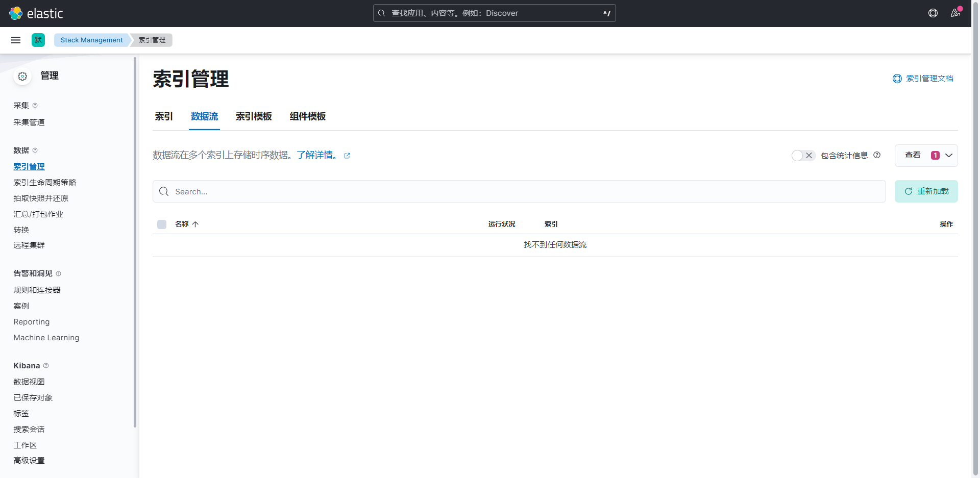The width and height of the screenshot is (980, 478).
Task: Click the 重新加载 reload button
Action: pyautogui.click(x=926, y=191)
